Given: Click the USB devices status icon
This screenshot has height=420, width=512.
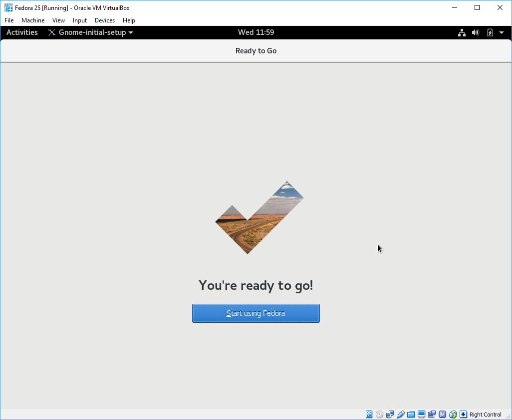Looking at the screenshot, I should (400, 415).
